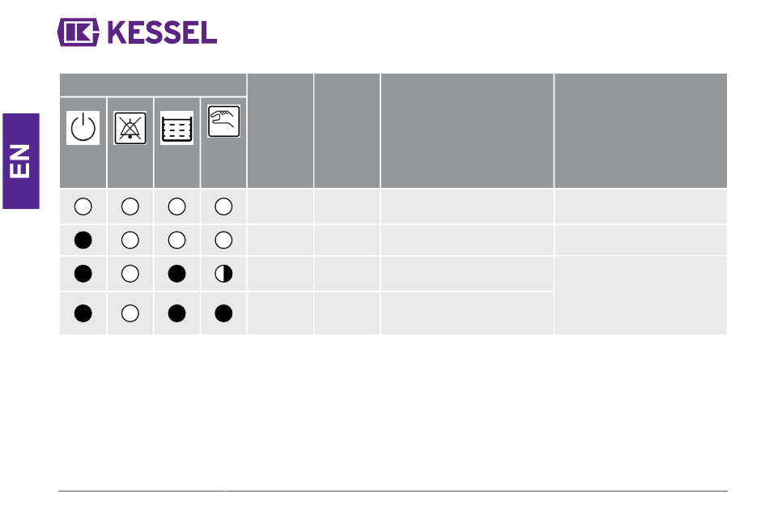The width and height of the screenshot is (769, 532).
Task: Select first-row empty circle under hand icon
Action: point(223,206)
